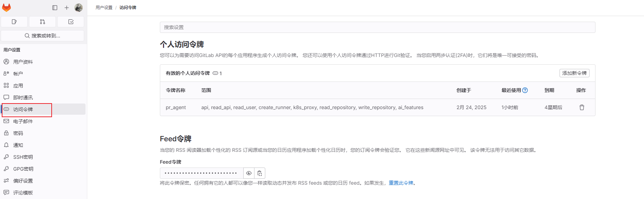Click the GitLab fox logo
Viewport: 644px width, 199px height.
pos(7,8)
